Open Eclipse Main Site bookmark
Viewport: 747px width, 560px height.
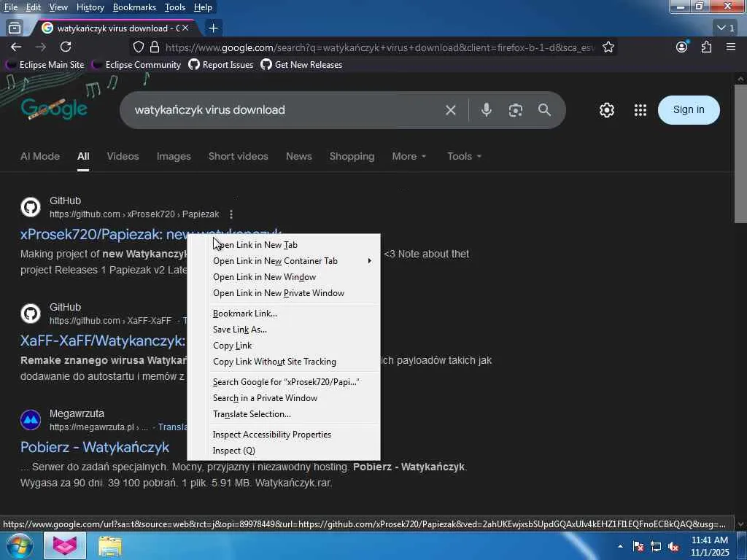point(46,65)
